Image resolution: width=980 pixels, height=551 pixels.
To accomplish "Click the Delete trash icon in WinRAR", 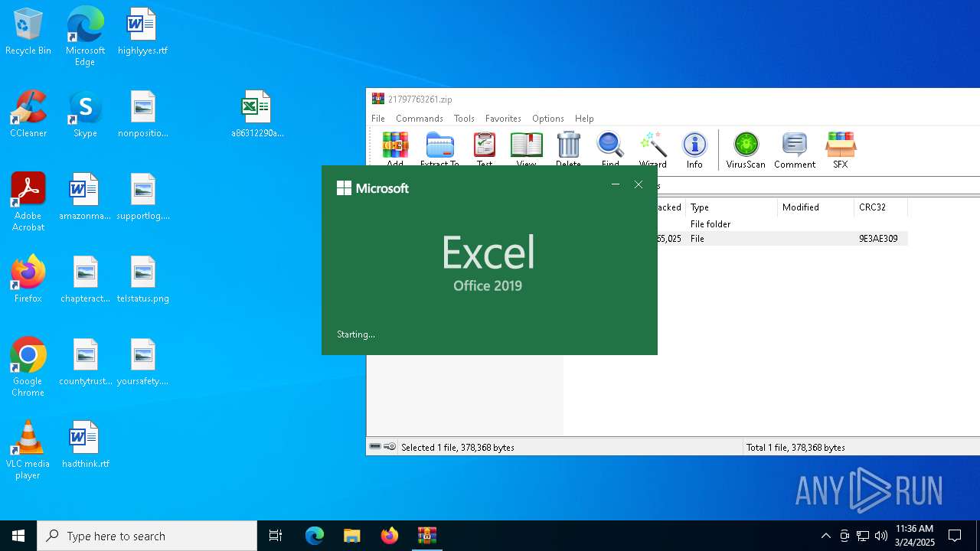I will 568,148.
